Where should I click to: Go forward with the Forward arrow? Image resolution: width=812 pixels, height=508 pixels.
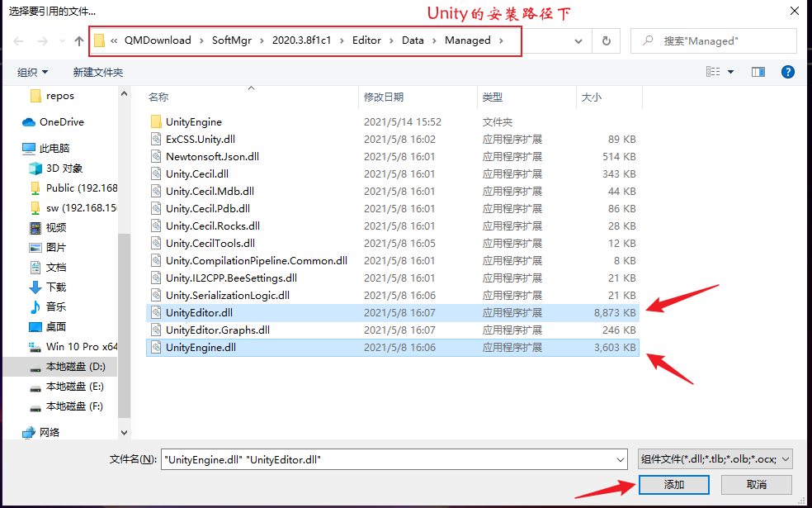coord(43,41)
